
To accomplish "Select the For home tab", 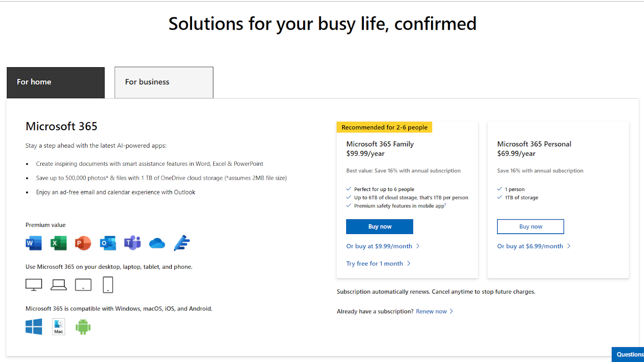I will [x=56, y=82].
